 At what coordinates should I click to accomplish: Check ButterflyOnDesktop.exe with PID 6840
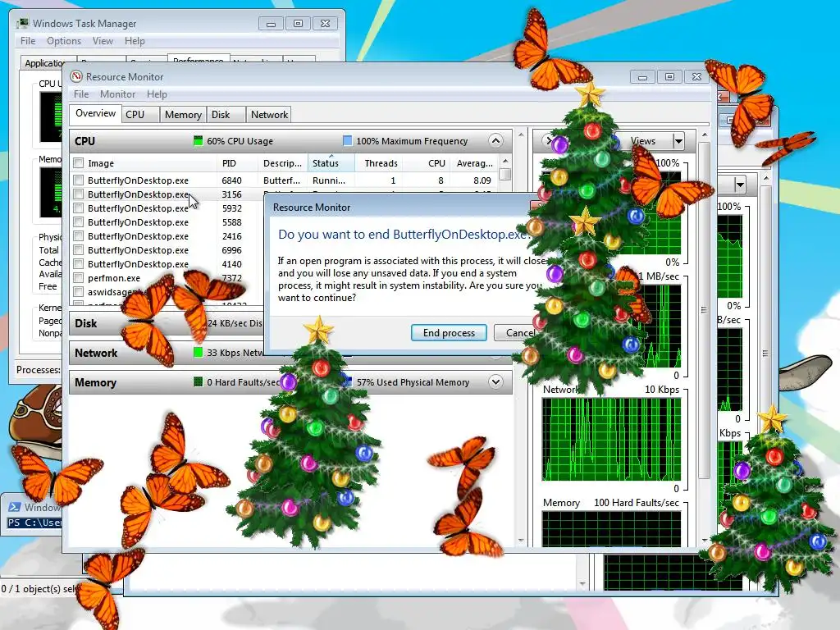click(78, 180)
